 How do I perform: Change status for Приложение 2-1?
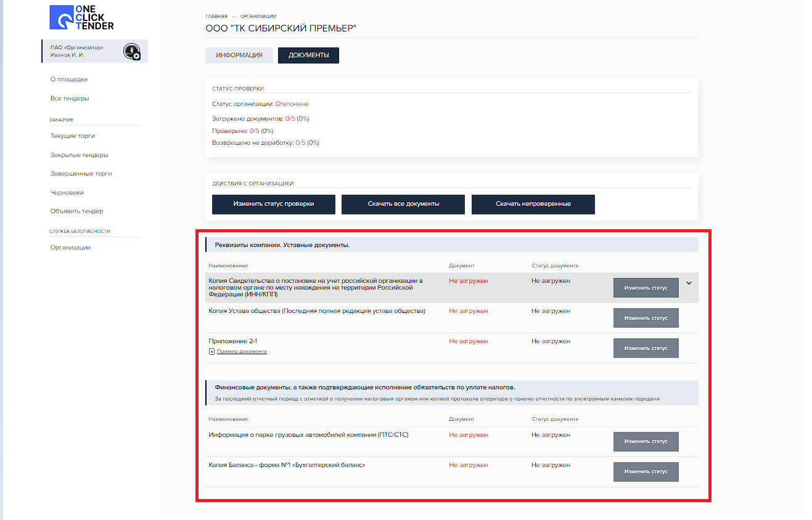click(x=646, y=348)
